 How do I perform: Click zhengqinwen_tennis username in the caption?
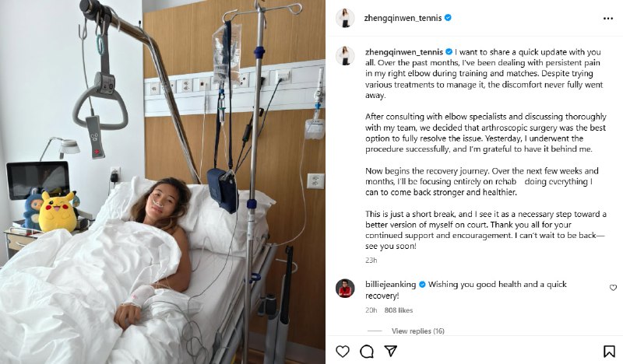(403, 51)
